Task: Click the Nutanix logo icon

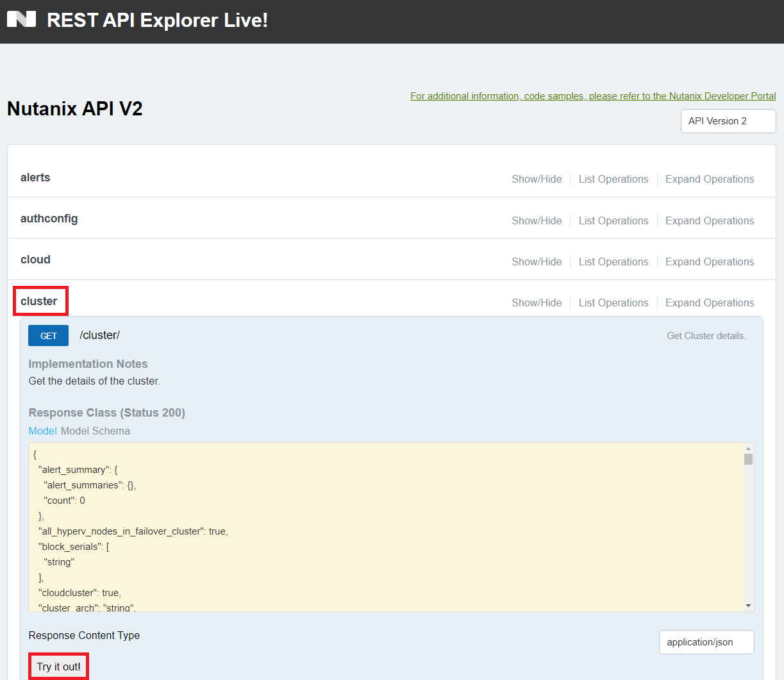Action: pos(21,20)
